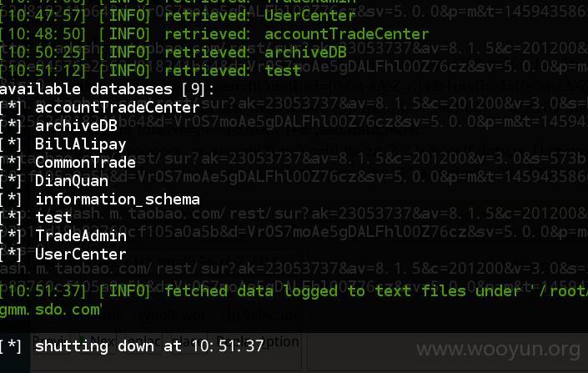This screenshot has height=373, width=588.
Task: Click the 10:51:37 fetched data timestamp
Action: [43, 291]
